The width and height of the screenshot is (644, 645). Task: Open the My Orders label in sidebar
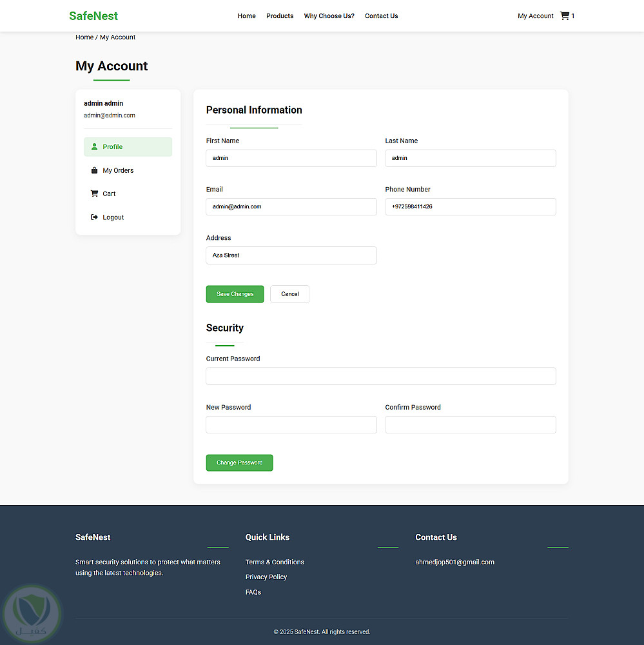coord(118,170)
